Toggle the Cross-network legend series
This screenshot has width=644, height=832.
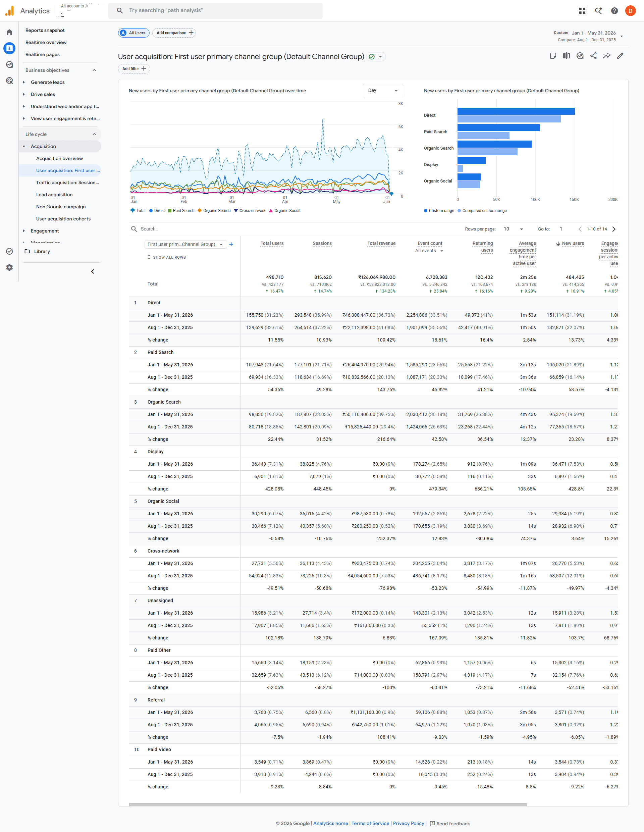click(250, 211)
